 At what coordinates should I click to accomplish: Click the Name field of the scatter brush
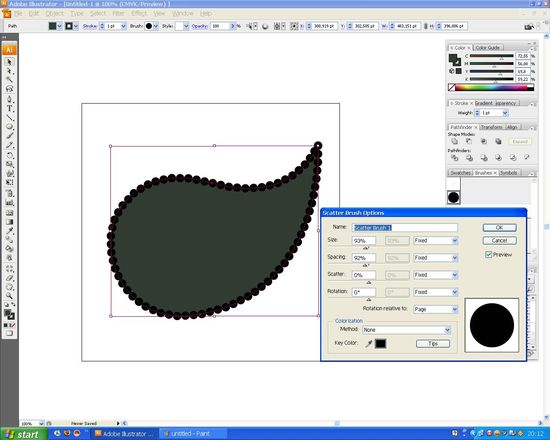point(405,228)
